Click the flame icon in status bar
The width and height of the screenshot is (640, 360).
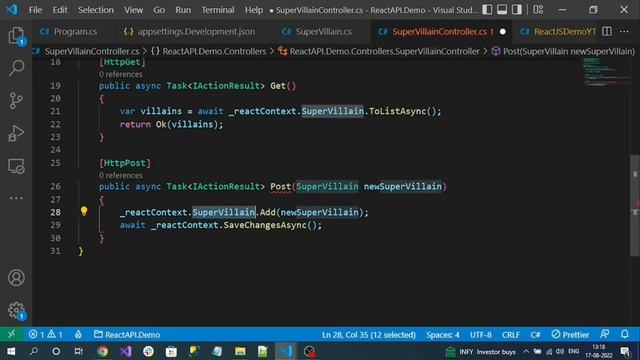(x=78, y=334)
